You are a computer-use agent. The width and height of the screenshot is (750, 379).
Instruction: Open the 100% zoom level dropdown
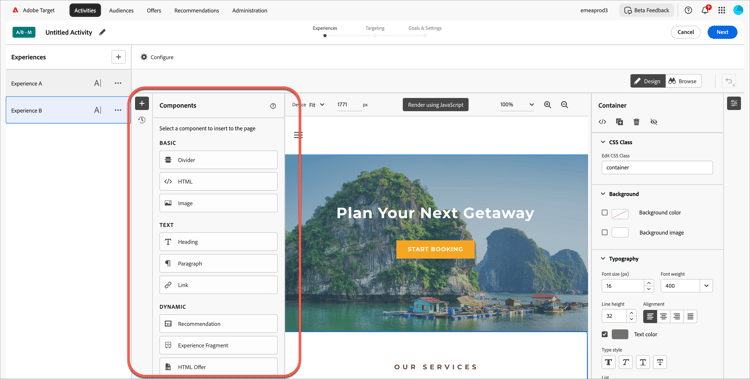coord(517,104)
